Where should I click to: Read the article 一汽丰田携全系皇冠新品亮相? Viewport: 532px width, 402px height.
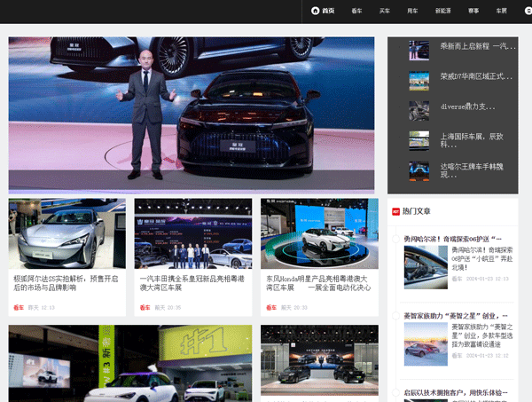tap(192, 283)
